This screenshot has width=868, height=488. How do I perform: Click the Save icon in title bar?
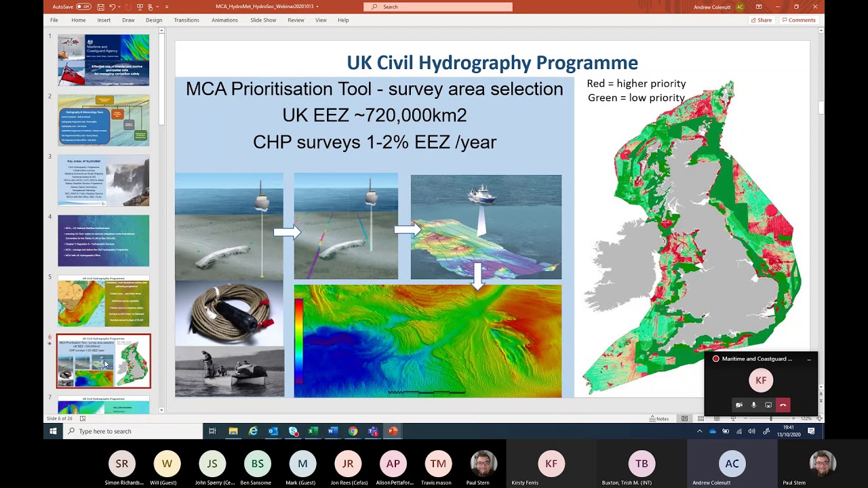pyautogui.click(x=100, y=7)
